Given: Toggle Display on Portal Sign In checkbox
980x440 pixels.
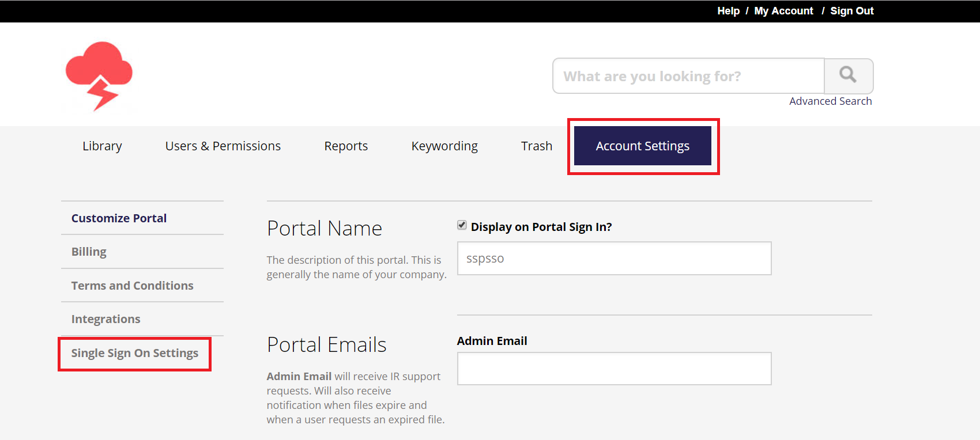Looking at the screenshot, I should pyautogui.click(x=462, y=225).
